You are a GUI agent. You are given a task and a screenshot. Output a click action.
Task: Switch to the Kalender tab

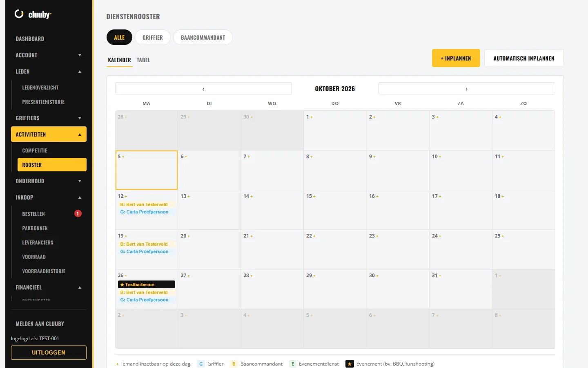[120, 60]
